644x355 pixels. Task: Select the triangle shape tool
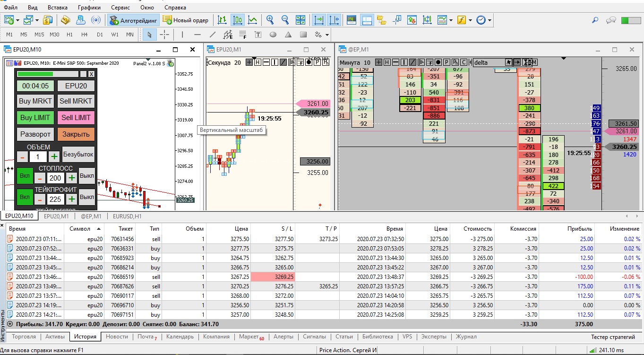(288, 35)
